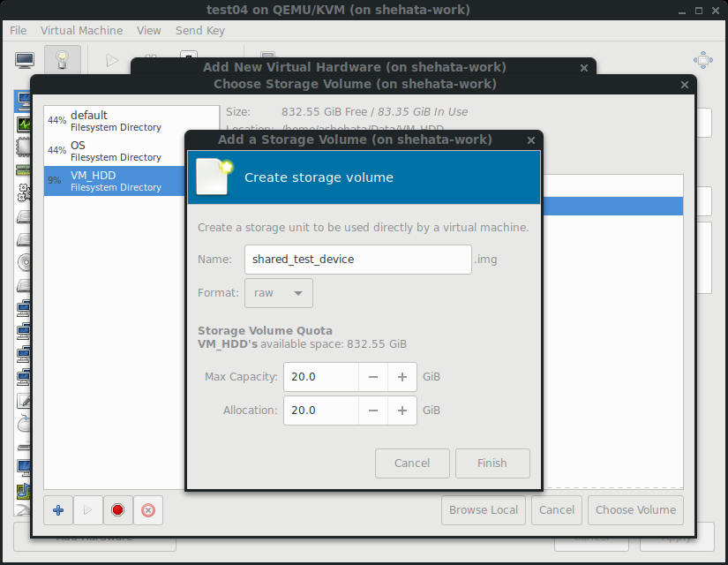Image resolution: width=728 pixels, height=565 pixels.
Task: Click the Browse Local button
Action: click(484, 509)
